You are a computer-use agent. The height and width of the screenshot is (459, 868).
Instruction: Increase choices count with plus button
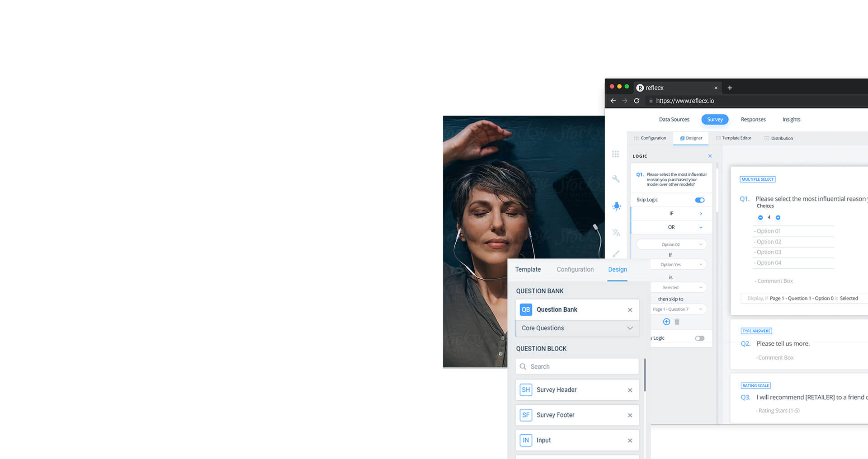click(778, 218)
